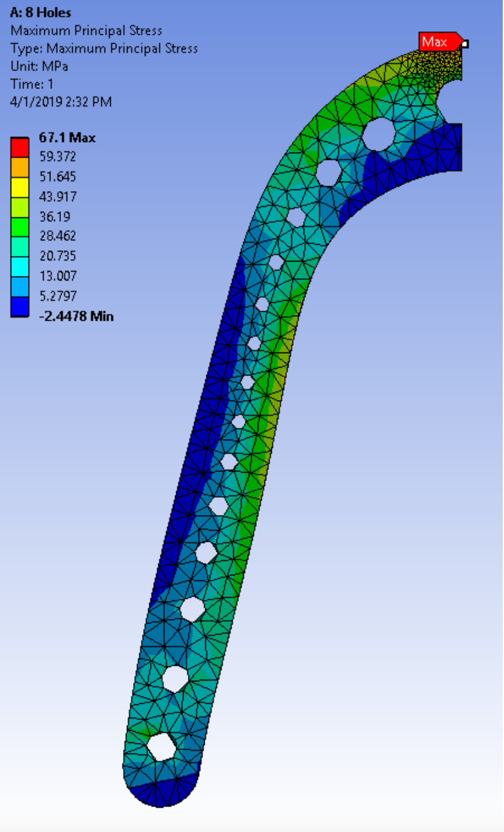Image resolution: width=504 pixels, height=832 pixels.
Task: Click the legend value 28.462
Action: pyautogui.click(x=57, y=236)
